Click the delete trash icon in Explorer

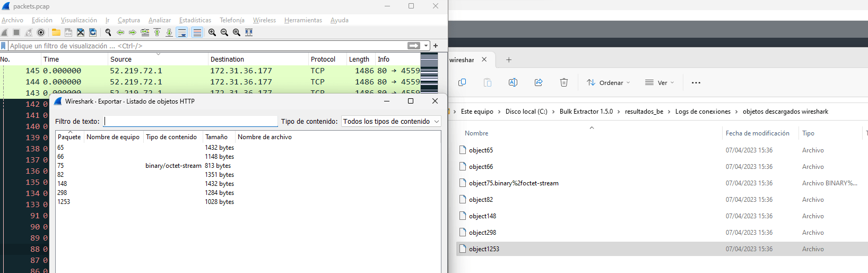tap(564, 82)
